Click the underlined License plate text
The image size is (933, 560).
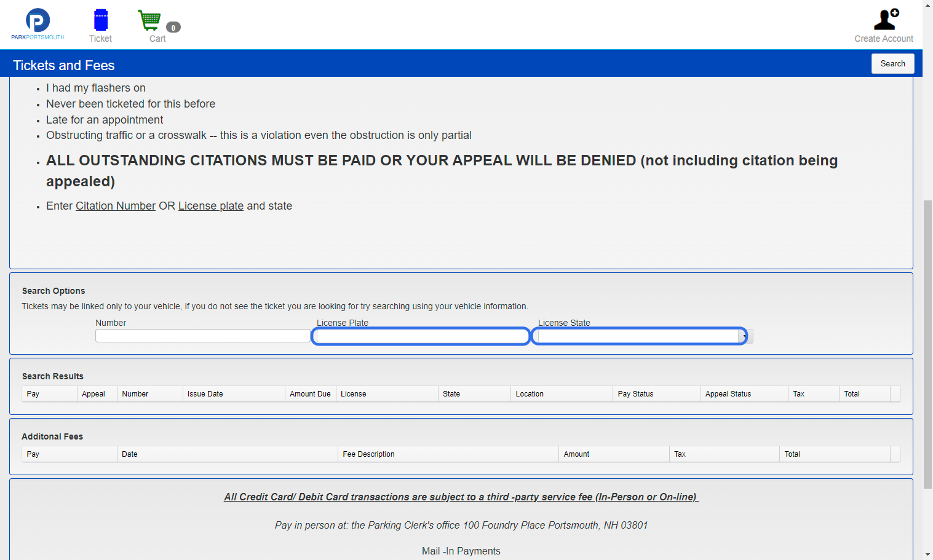click(211, 206)
